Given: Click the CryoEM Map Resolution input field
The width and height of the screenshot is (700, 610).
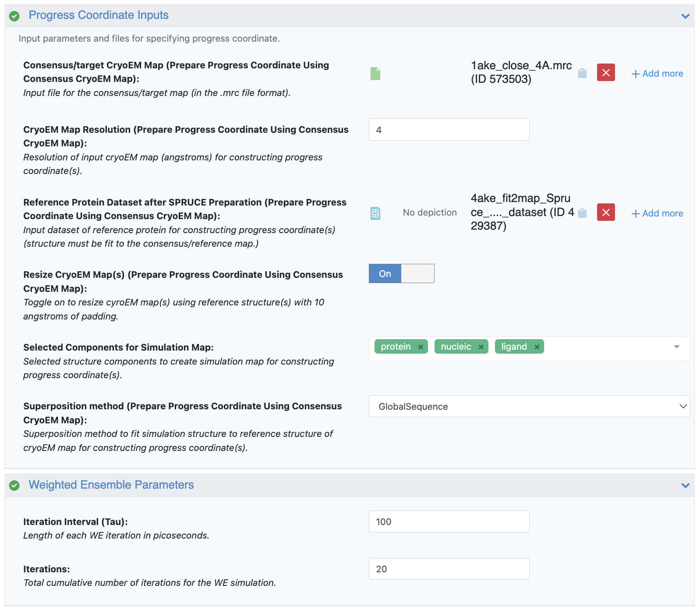Looking at the screenshot, I should (449, 130).
